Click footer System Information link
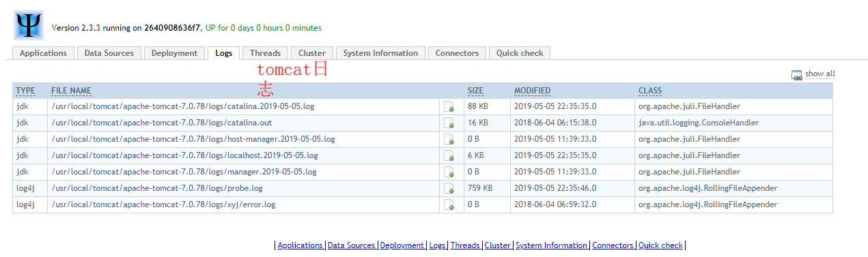The image size is (868, 257). pyautogui.click(x=552, y=245)
